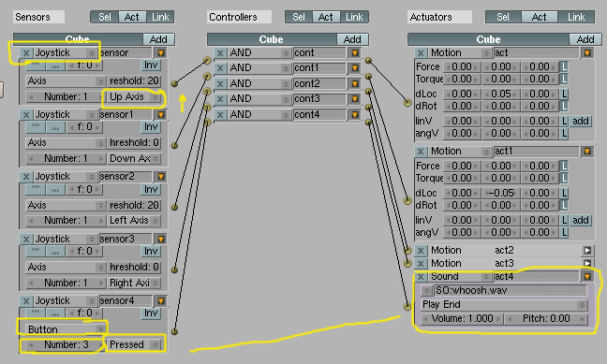Toggle Inv on sensor1
The image size is (607, 364).
151,127
